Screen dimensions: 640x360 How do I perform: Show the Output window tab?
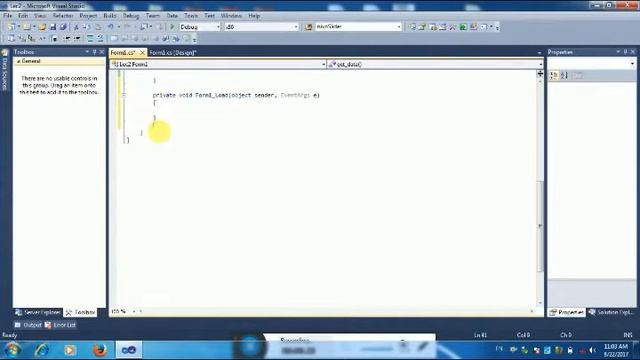pyautogui.click(x=28, y=325)
